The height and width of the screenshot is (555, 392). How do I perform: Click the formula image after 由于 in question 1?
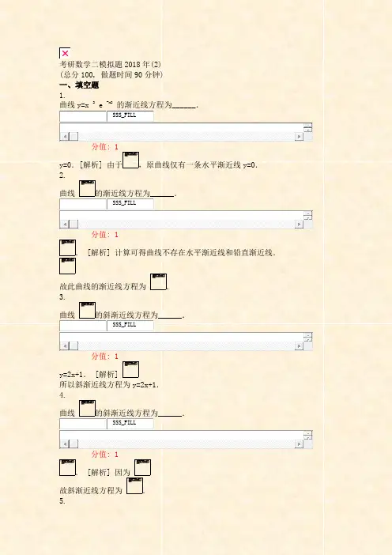click(130, 160)
